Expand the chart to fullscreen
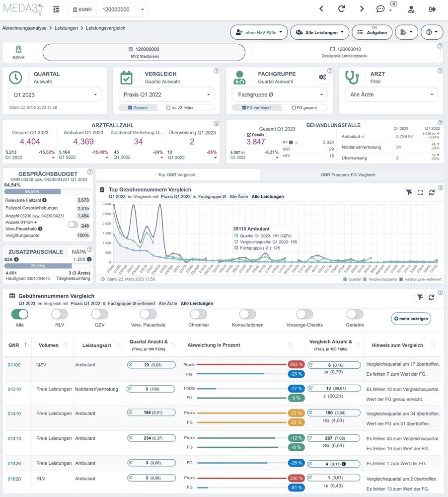The width and height of the screenshot is (448, 497). click(420, 192)
